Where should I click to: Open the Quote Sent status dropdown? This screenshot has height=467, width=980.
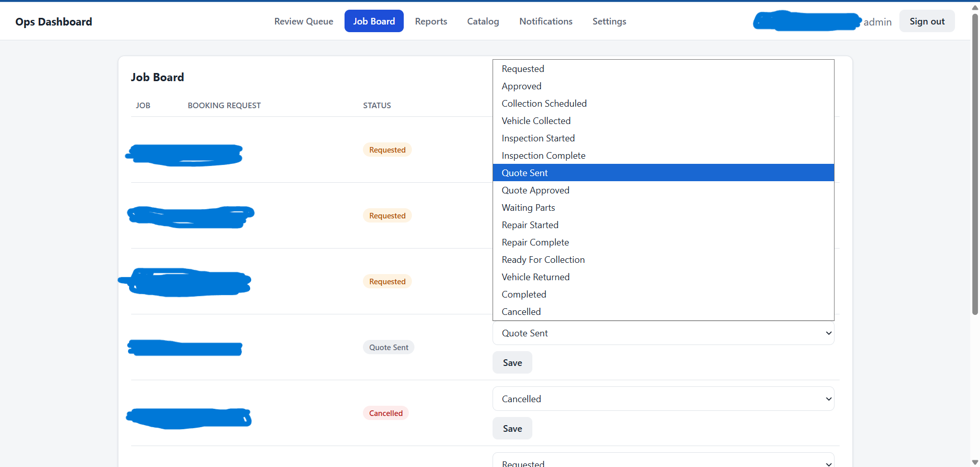[663, 333]
